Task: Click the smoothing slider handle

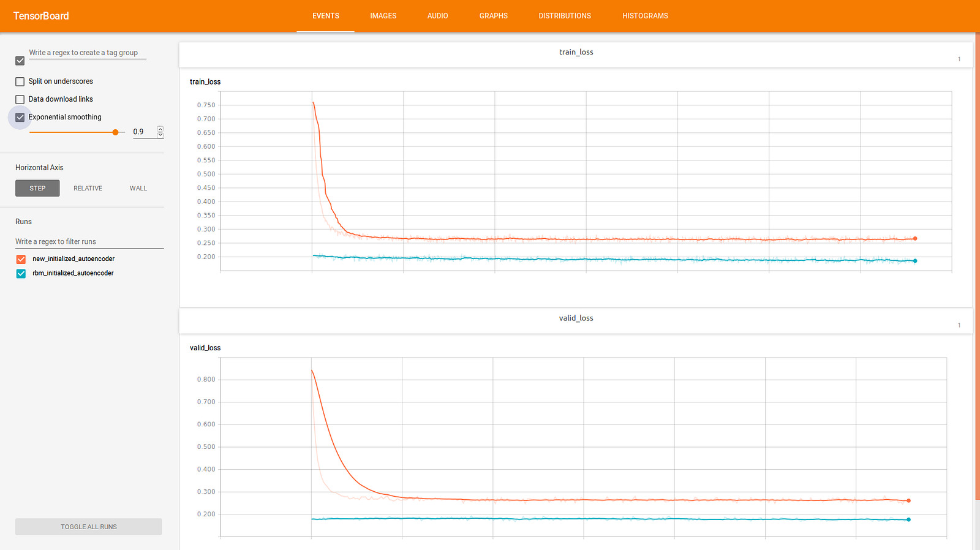Action: 115,132
